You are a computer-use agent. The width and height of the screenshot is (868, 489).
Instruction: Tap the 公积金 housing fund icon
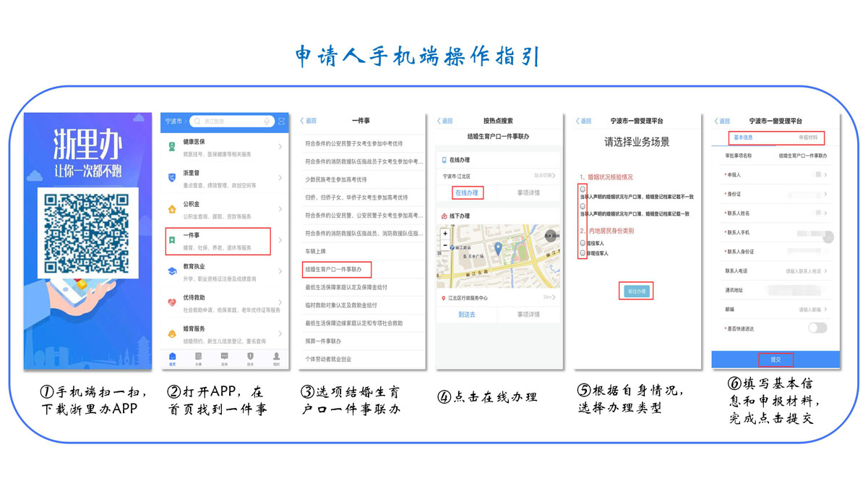coord(172,210)
